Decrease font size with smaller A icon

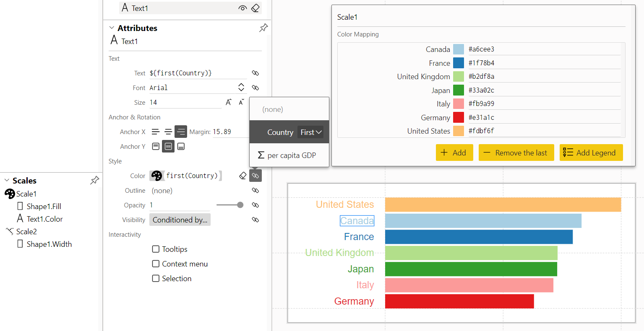tap(241, 102)
